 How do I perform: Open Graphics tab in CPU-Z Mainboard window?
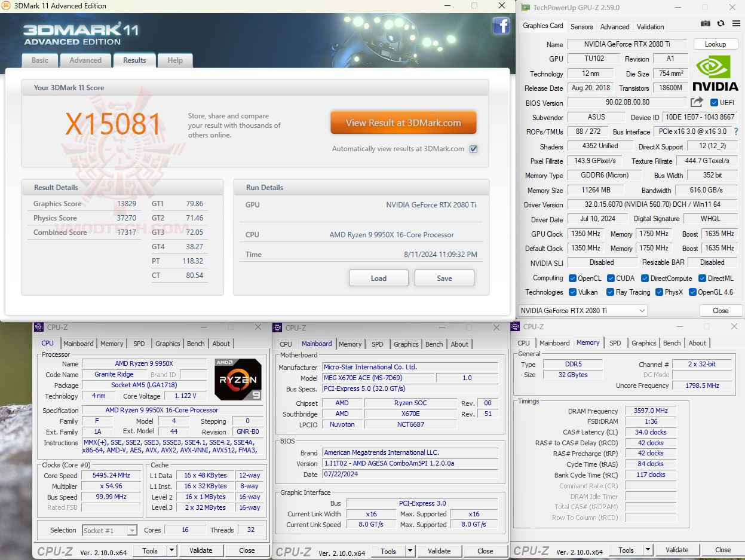(x=406, y=344)
